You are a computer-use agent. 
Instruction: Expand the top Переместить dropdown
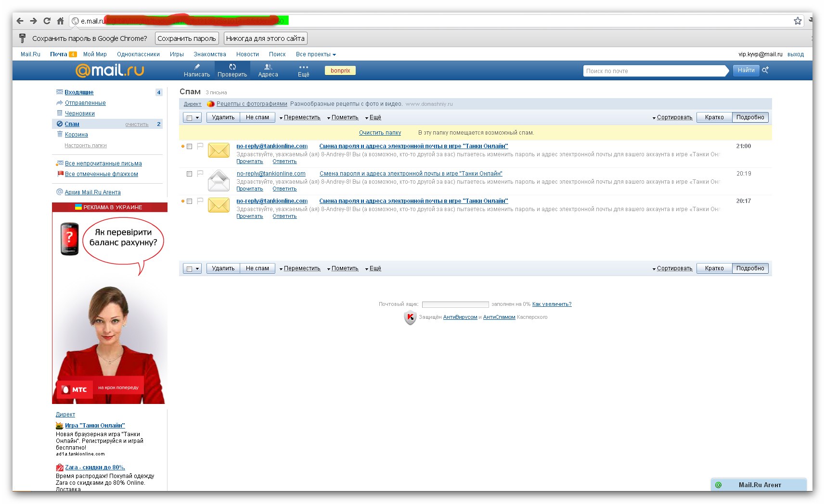pos(300,117)
